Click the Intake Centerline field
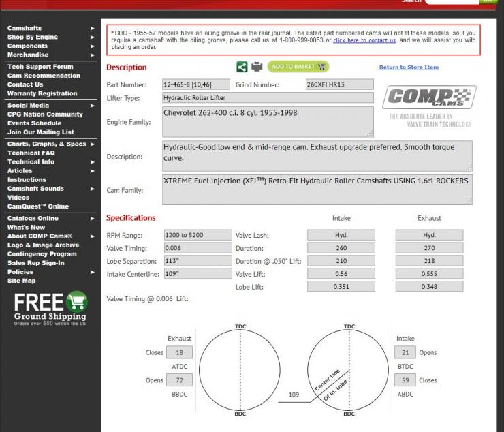504x432 pixels. [198, 274]
